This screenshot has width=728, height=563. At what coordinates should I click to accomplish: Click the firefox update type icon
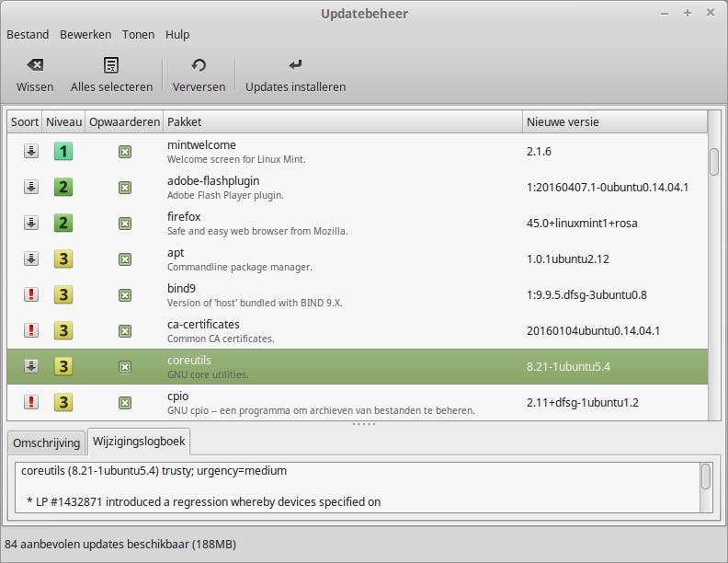[x=31, y=223]
